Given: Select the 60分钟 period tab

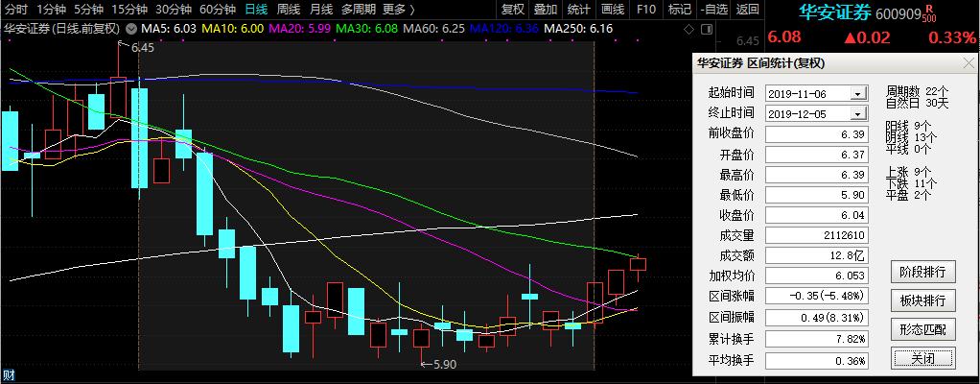Looking at the screenshot, I should click(218, 10).
